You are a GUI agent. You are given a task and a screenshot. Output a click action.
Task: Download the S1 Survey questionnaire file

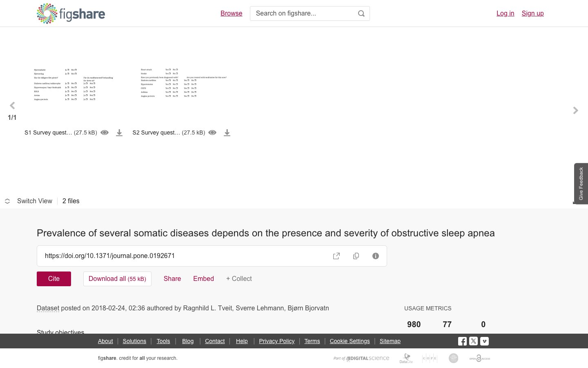pyautogui.click(x=119, y=132)
